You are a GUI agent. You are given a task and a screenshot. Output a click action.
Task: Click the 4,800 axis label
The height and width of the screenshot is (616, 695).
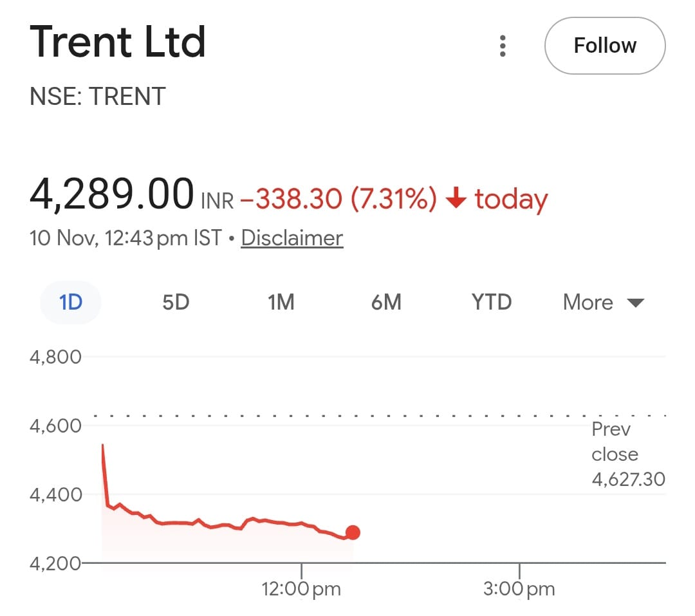(55, 357)
